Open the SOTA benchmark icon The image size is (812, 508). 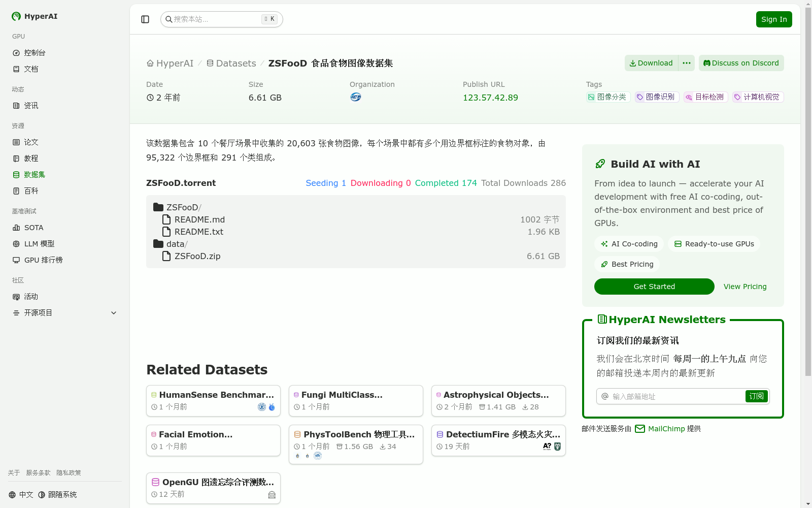click(16, 228)
